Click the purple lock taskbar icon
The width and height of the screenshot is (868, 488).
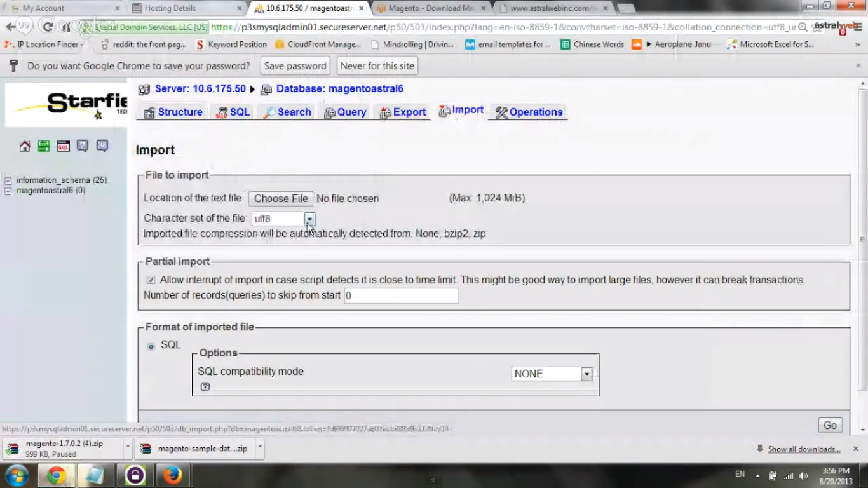pos(134,476)
